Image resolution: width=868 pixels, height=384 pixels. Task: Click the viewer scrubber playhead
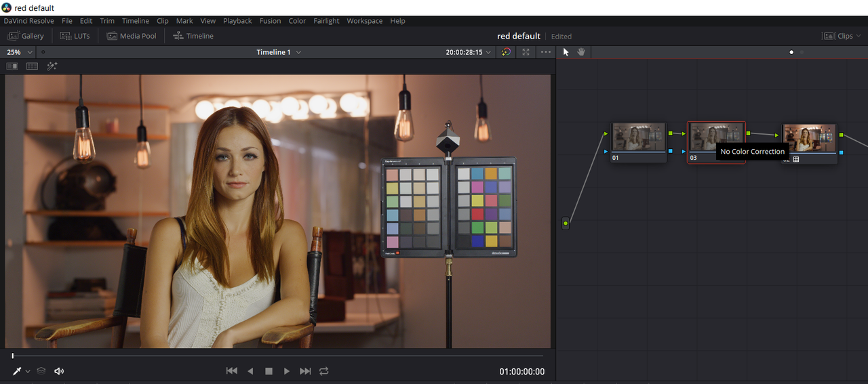(x=12, y=356)
